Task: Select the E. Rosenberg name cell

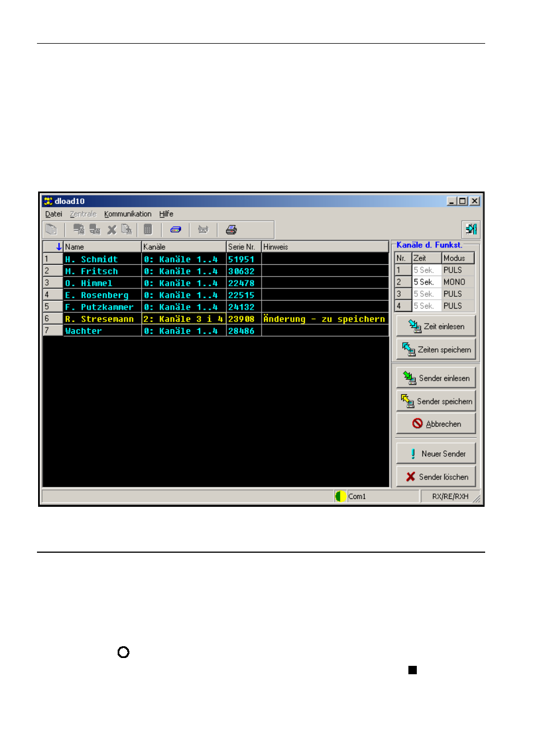Action: point(102,295)
